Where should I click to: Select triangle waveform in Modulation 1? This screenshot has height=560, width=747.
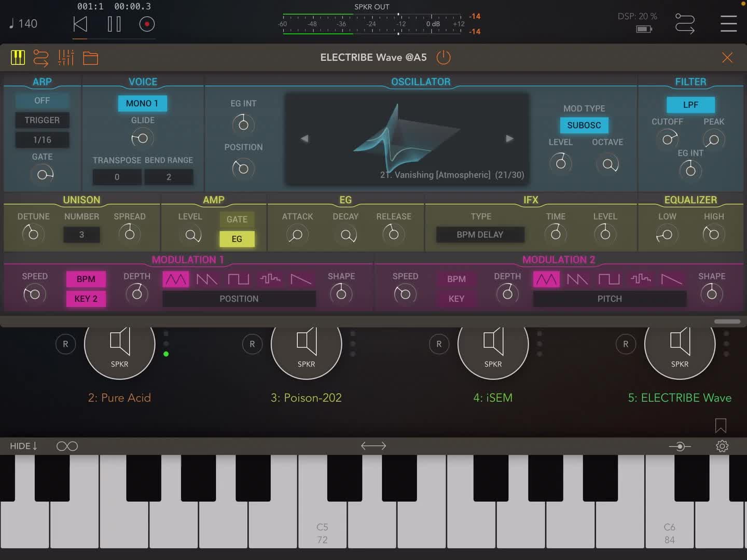point(176,279)
